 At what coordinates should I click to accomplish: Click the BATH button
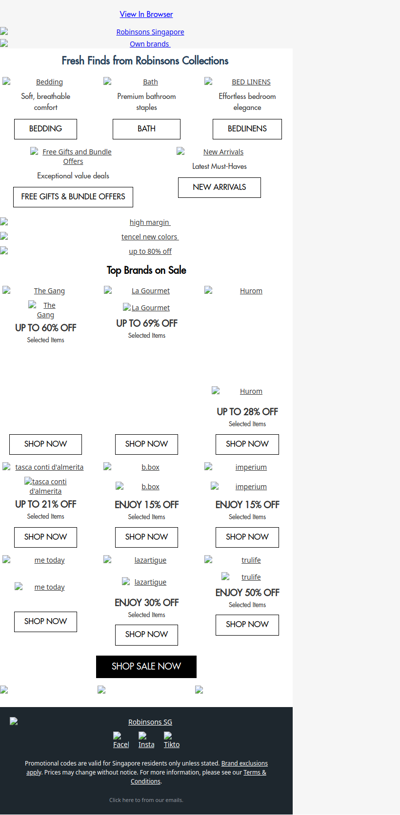[x=146, y=129]
